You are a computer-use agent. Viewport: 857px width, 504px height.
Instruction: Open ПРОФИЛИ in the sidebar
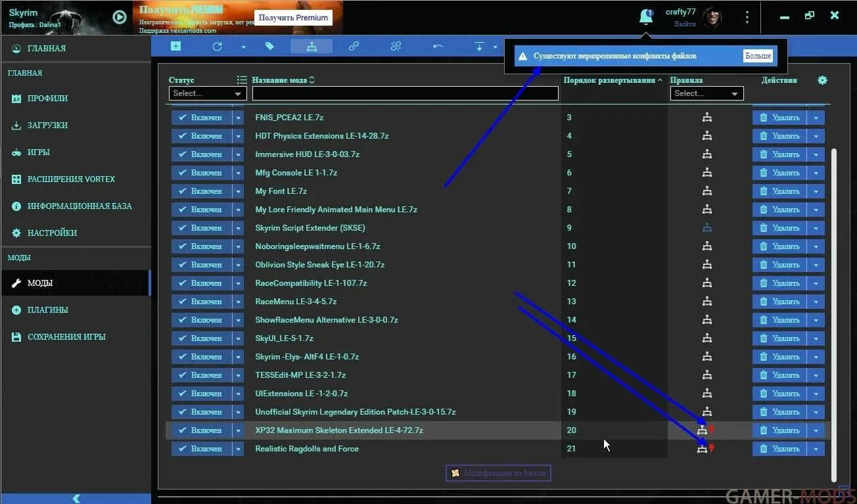(76, 99)
